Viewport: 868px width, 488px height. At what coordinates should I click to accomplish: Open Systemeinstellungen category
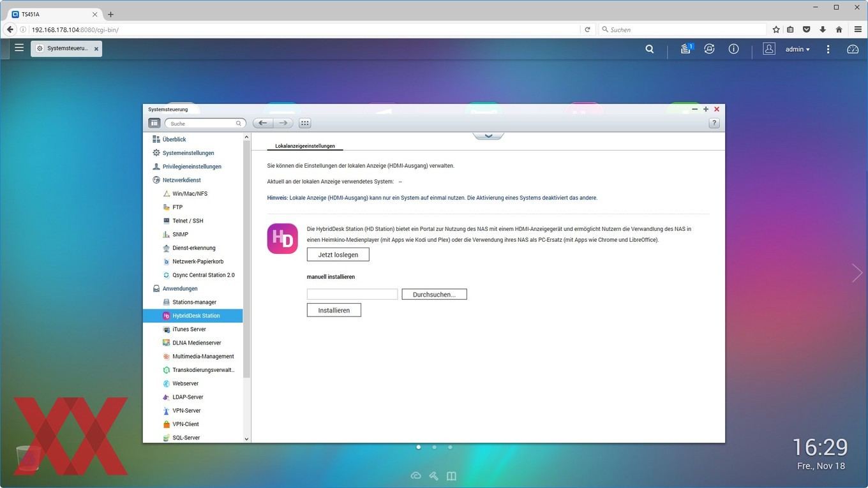(188, 153)
